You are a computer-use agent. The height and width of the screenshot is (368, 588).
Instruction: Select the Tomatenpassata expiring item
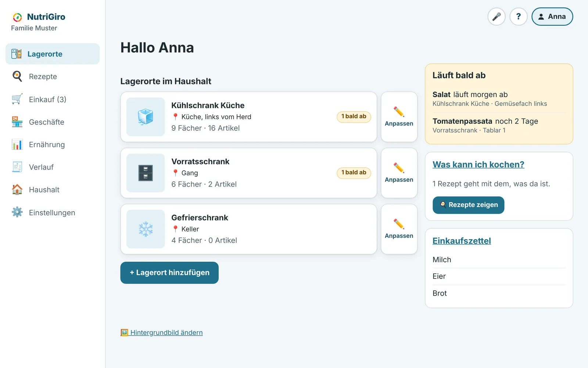click(x=499, y=125)
